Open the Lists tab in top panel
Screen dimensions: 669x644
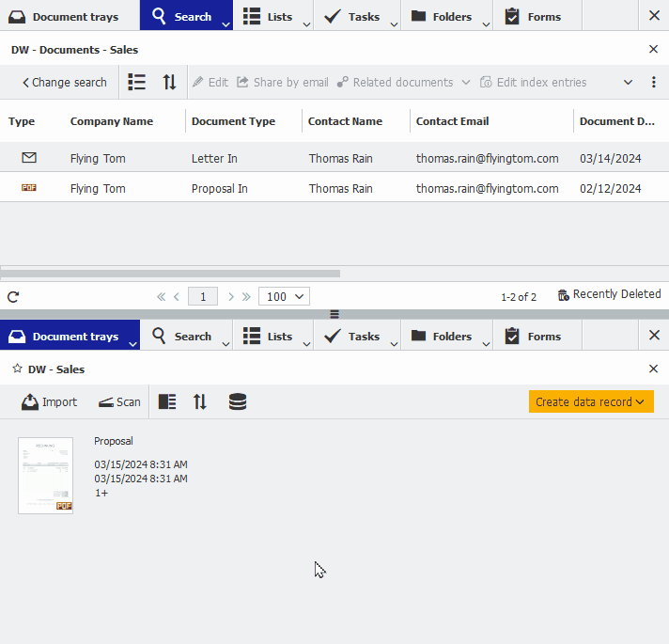click(x=273, y=16)
